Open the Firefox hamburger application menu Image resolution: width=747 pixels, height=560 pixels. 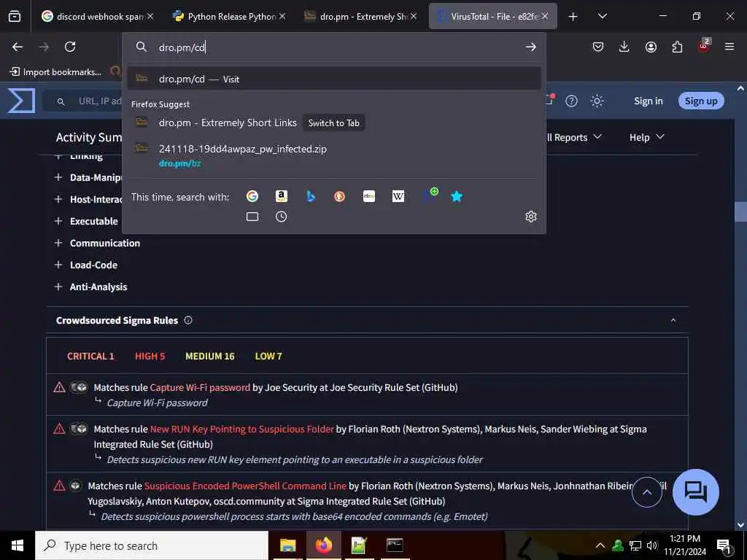729,47
